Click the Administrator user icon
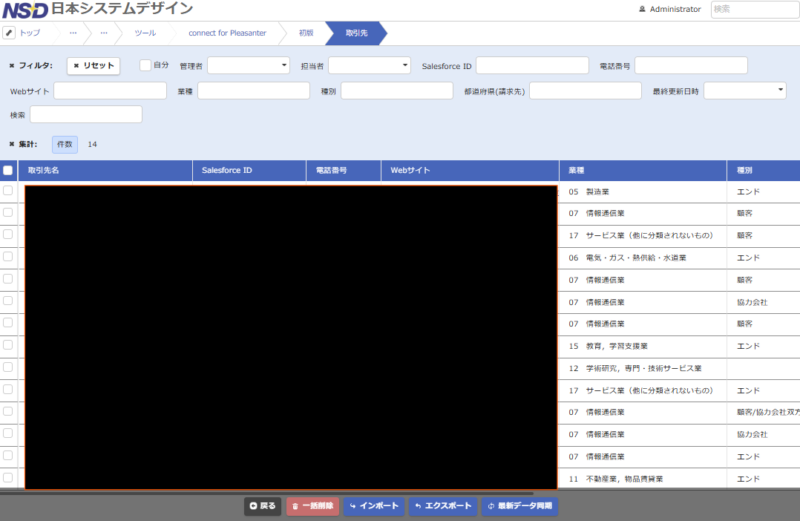This screenshot has width=800, height=521. pos(642,9)
